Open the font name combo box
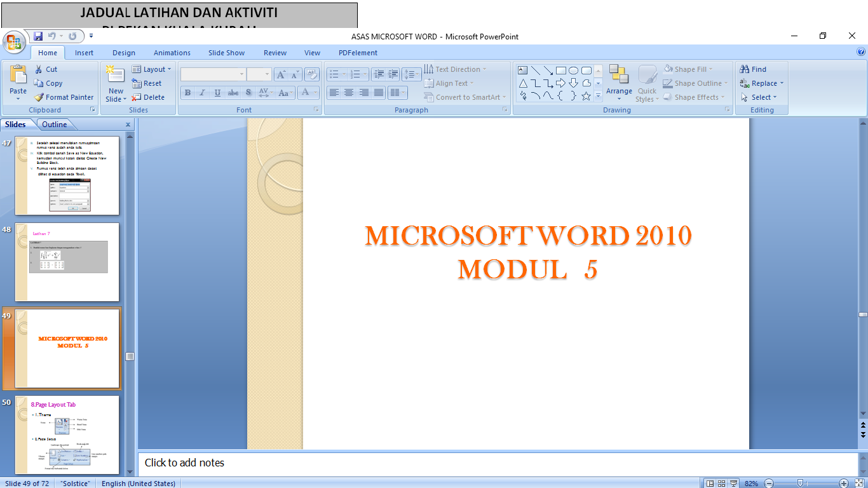 (213, 74)
